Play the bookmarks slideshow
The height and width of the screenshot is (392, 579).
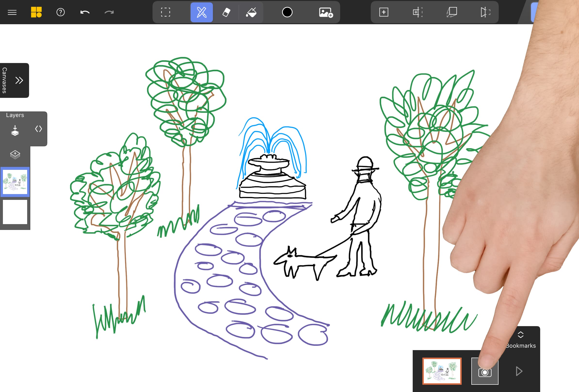[519, 371]
